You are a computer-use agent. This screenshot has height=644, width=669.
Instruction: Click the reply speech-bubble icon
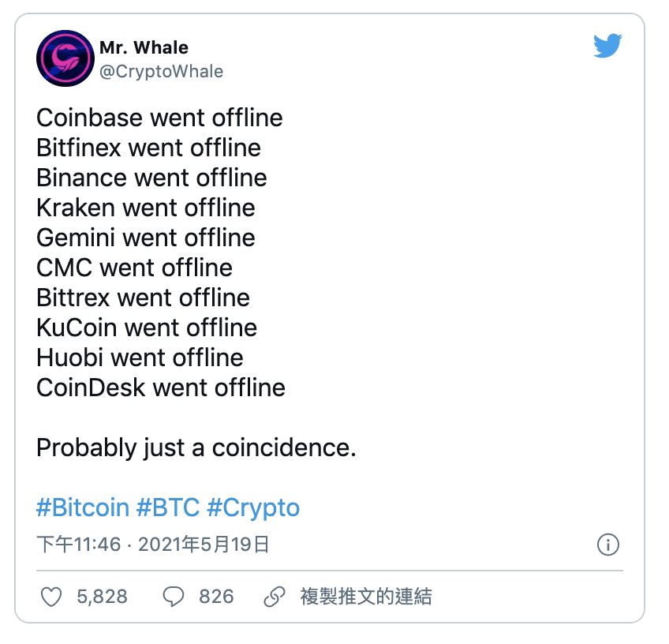pyautogui.click(x=173, y=597)
